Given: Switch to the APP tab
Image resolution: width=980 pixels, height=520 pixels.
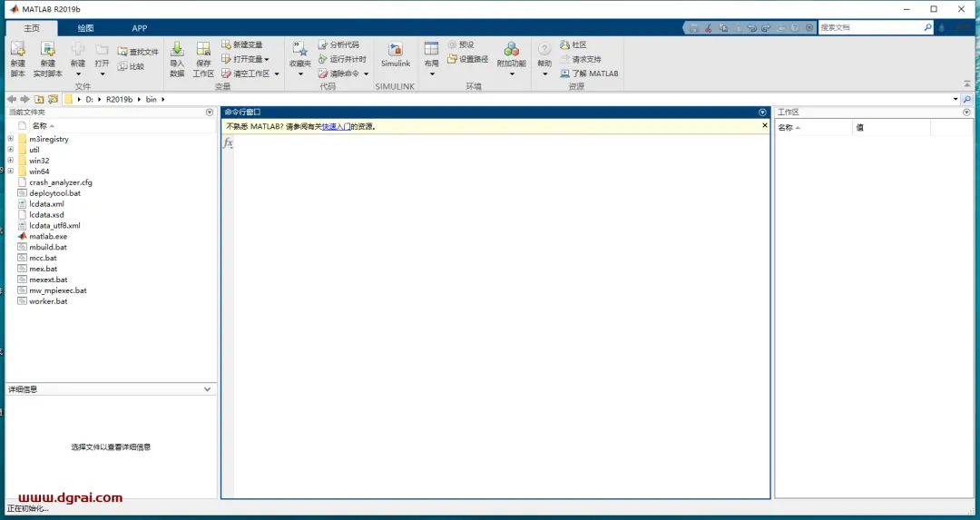Looking at the screenshot, I should 140,28.
